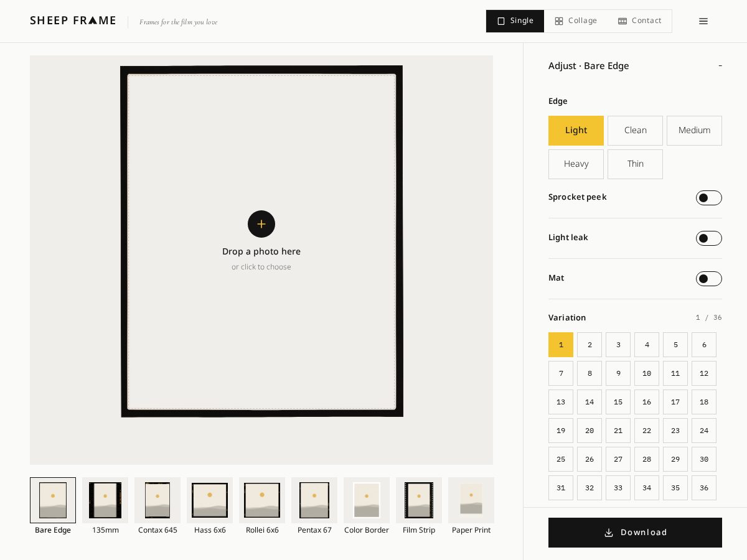This screenshot has width=747, height=560.
Task: Open the Collage tab
Action: [x=576, y=21]
